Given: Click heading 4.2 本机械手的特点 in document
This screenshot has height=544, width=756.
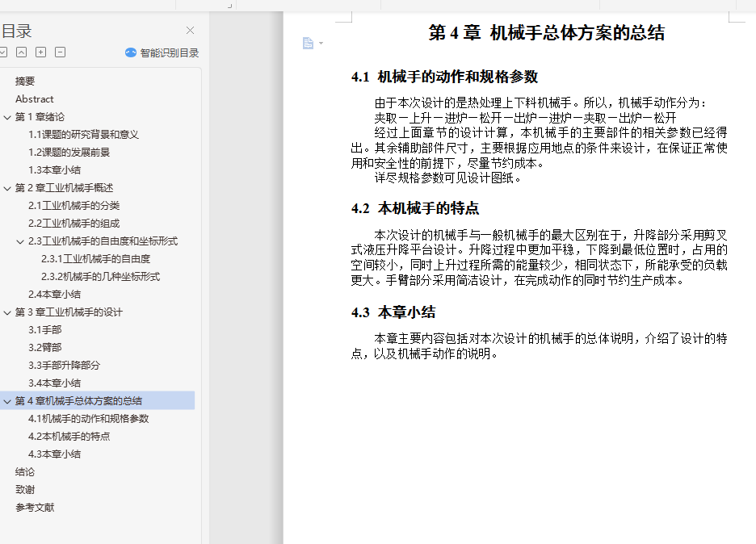Looking at the screenshot, I should tap(415, 208).
